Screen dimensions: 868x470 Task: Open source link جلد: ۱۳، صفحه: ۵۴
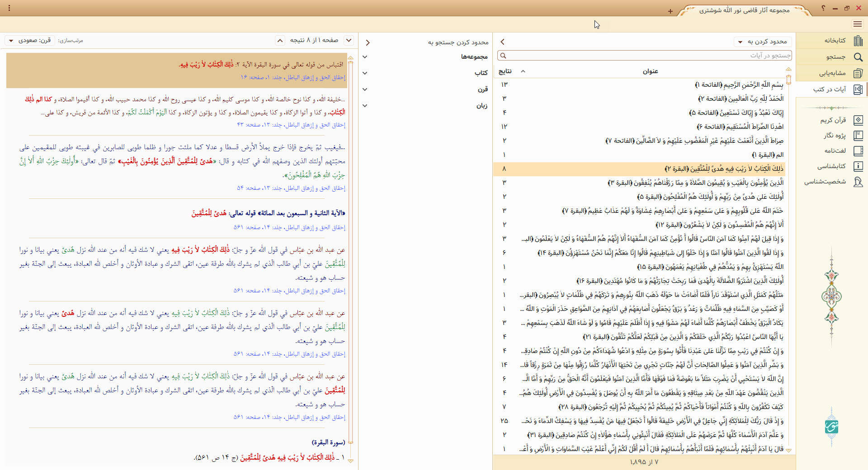[291, 188]
